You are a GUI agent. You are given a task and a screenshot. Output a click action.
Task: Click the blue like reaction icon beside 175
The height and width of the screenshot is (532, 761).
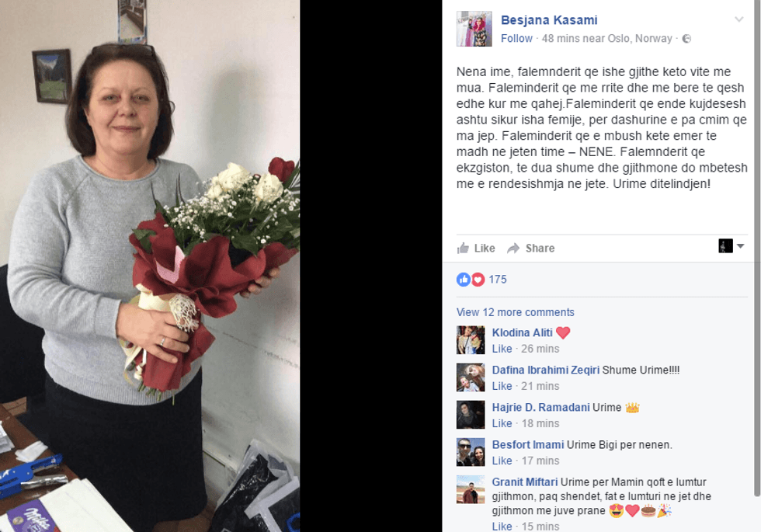pos(464,279)
